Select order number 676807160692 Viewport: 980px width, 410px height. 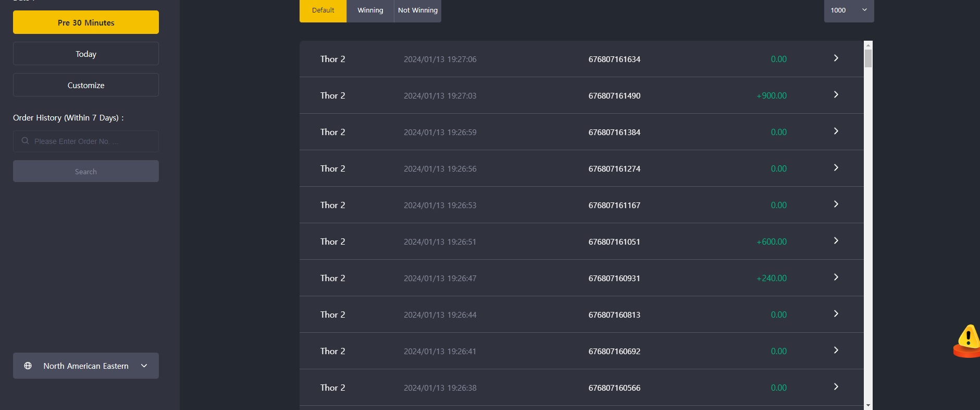(614, 352)
